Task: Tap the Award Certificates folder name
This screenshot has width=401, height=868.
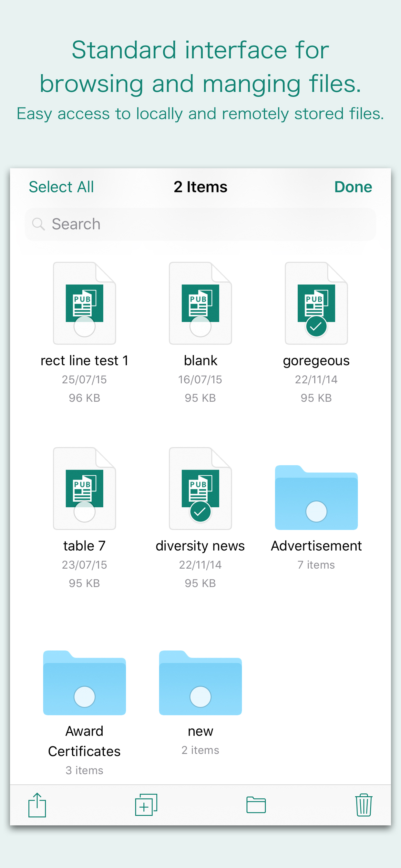Action: click(84, 741)
